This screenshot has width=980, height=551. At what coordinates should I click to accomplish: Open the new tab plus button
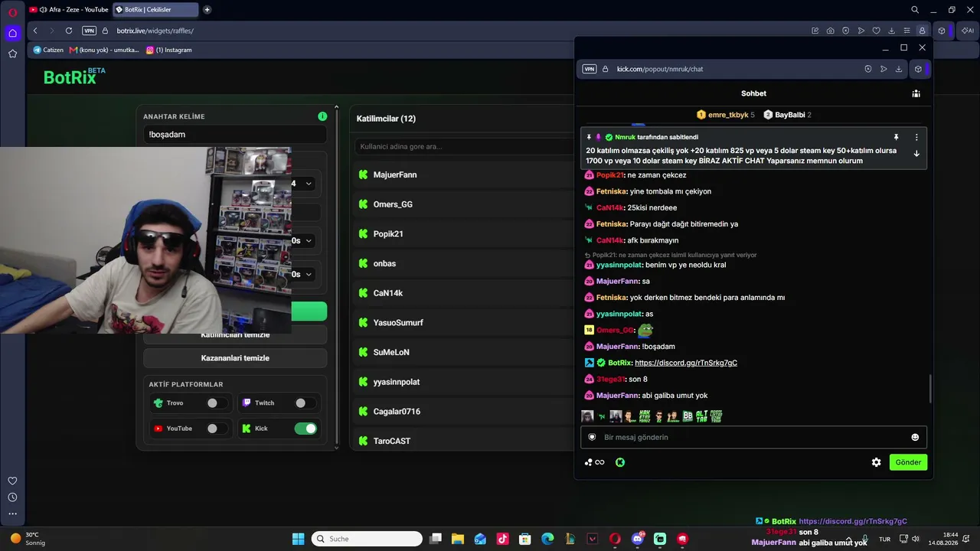[207, 10]
